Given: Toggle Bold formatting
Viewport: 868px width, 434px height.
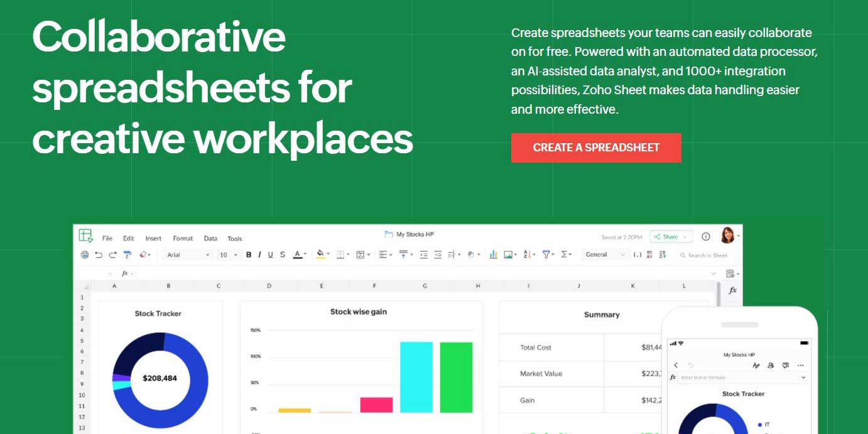Looking at the screenshot, I should tap(249, 255).
